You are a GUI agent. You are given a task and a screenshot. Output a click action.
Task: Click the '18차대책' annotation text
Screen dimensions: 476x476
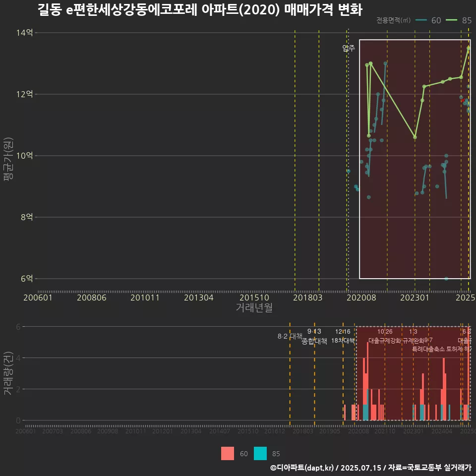[x=343, y=341]
